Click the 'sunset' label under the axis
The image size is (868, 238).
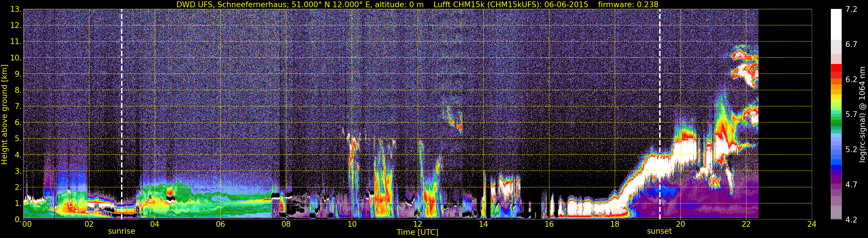(x=659, y=231)
